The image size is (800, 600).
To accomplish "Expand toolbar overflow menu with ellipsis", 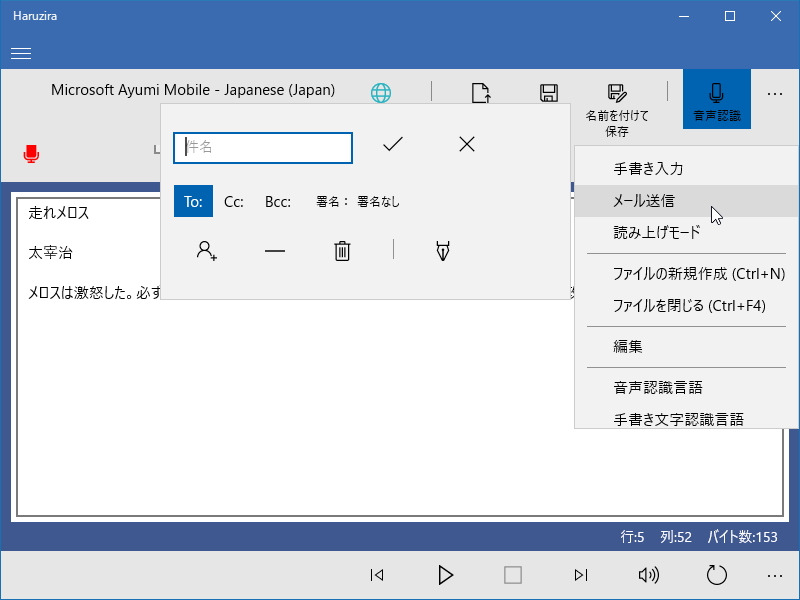I will click(774, 93).
